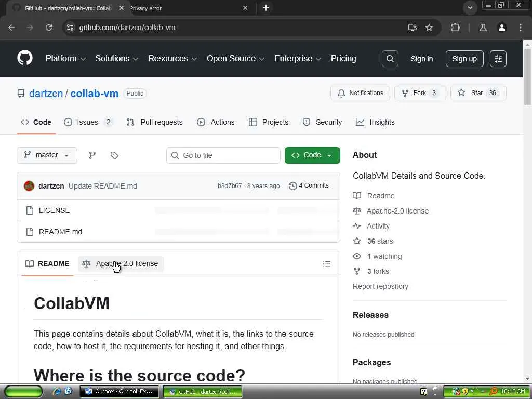View branches via the branch icon
532x399 pixels.
point(92,155)
